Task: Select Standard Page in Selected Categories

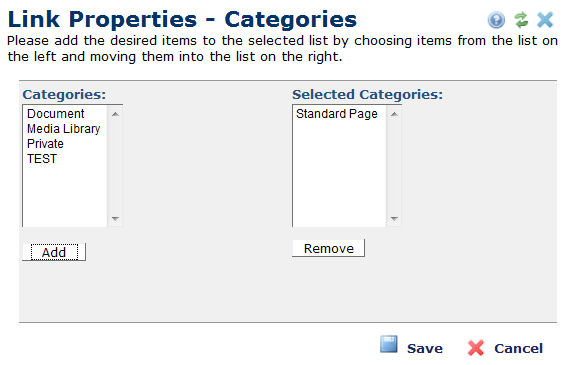Action: click(x=339, y=114)
